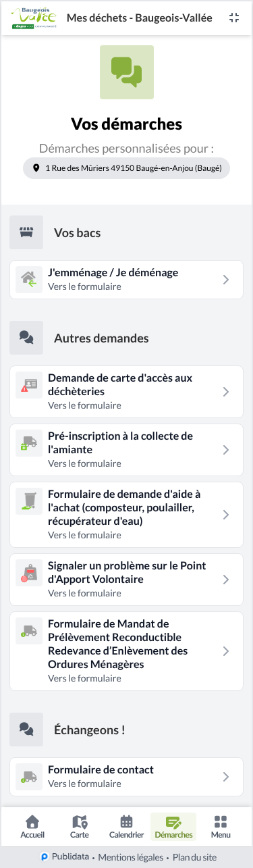Screen dimensions: 253x868
Task: Open J'emménage / Je déménage chevron
Action: tap(226, 280)
